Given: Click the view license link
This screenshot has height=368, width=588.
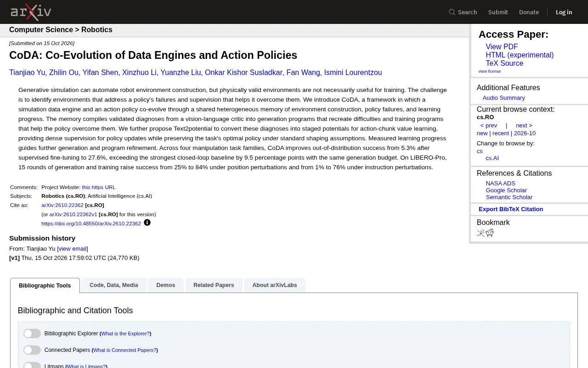Looking at the screenshot, I should click(490, 71).
